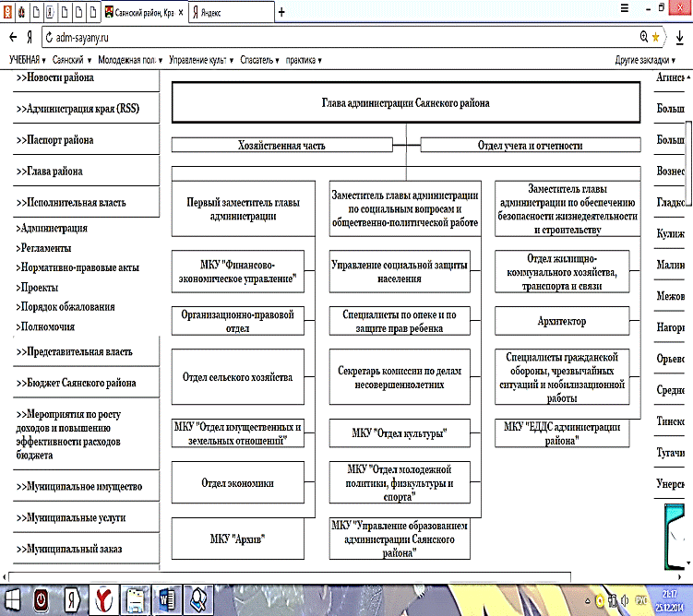Expand the УЧЕБНАЯ bookmarks folder
This screenshot has width=693, height=616.
point(29,60)
